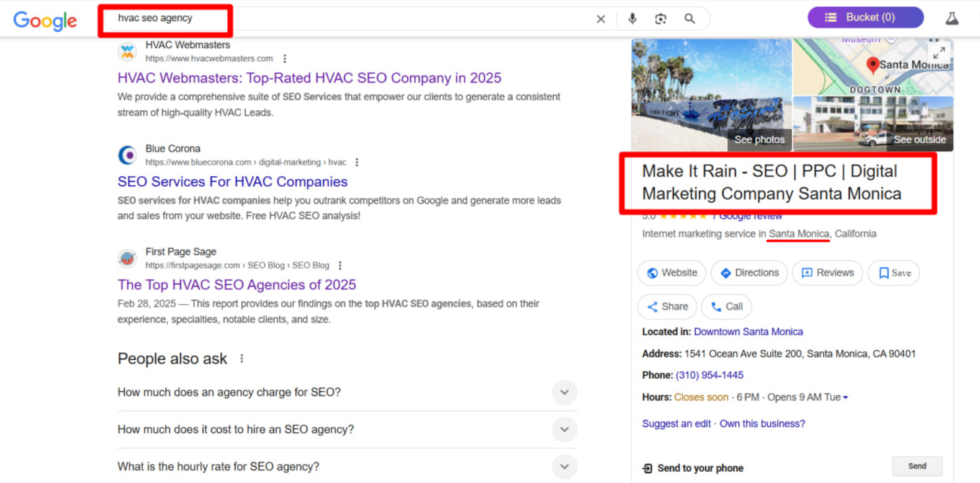Click the magnifying glass search icon
The image size is (980, 483).
[690, 19]
